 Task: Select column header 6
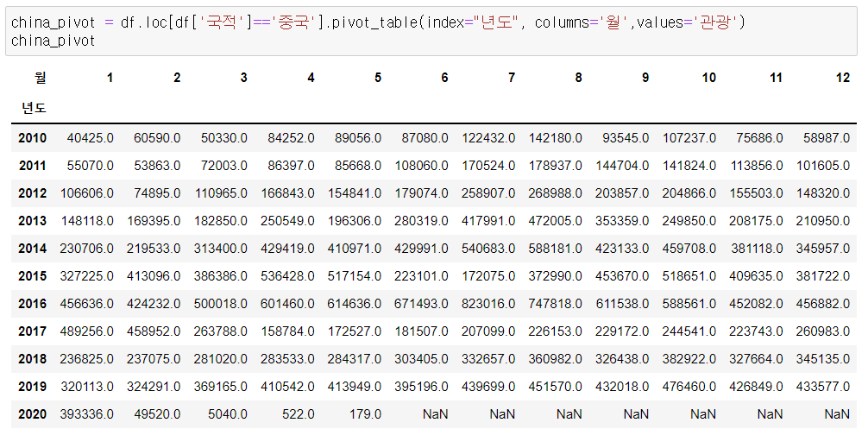444,78
